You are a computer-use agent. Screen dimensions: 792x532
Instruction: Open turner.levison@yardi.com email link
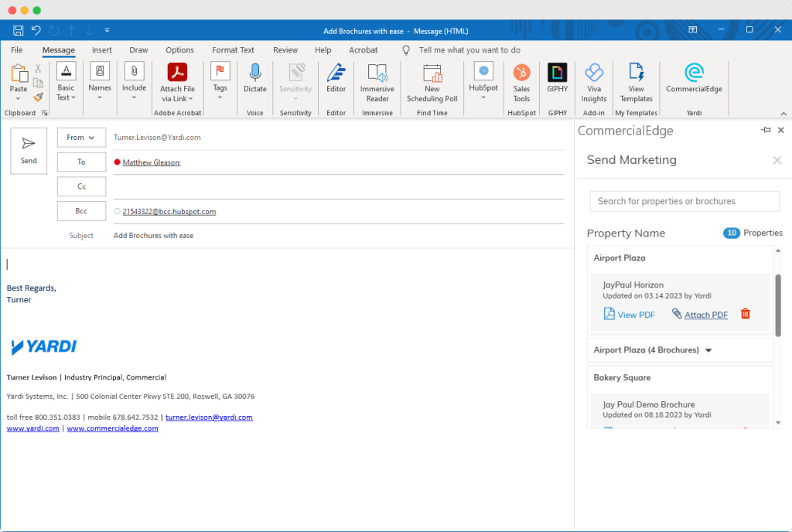(209, 418)
